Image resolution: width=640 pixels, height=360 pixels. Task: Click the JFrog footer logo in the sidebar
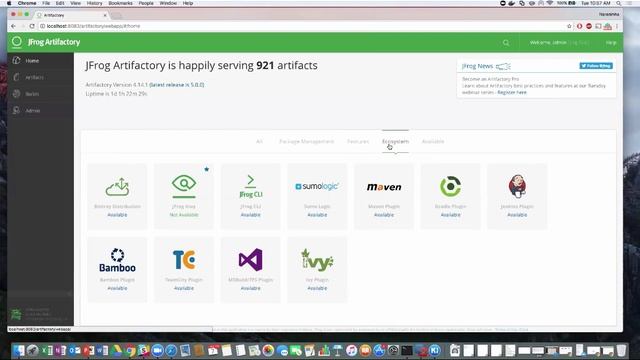pos(16,314)
